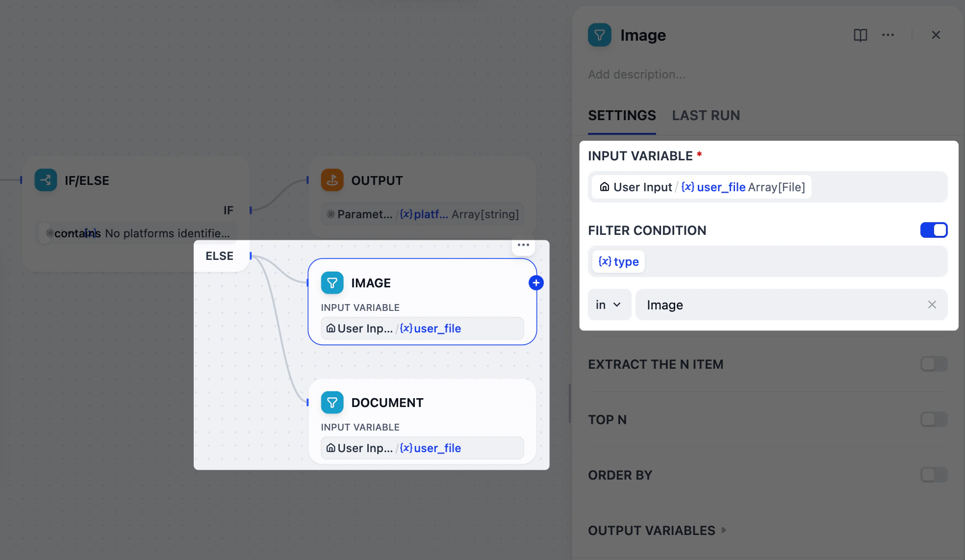
Task: Click the IMAGE node filter icon on canvas
Action: [x=332, y=283]
